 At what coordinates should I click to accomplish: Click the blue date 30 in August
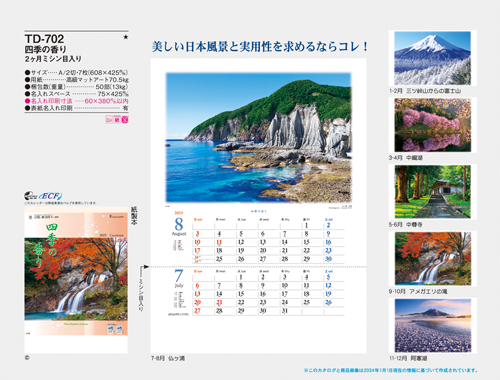[x=328, y=259]
